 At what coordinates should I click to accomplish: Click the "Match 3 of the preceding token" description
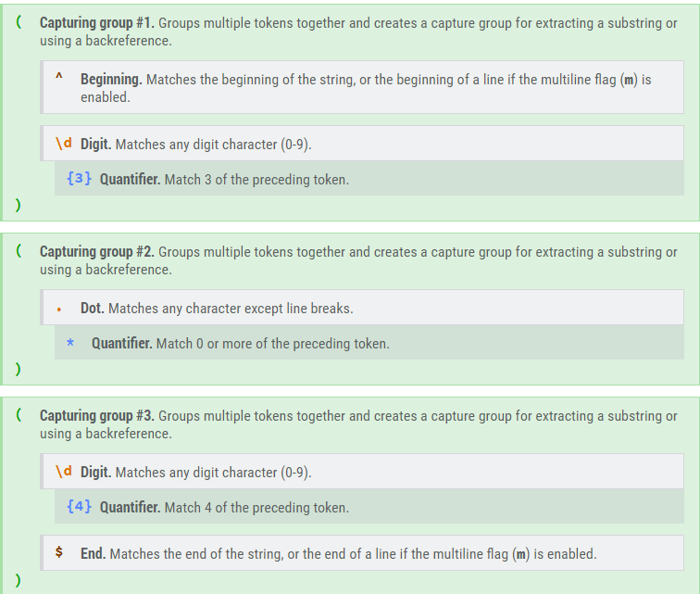pos(256,180)
